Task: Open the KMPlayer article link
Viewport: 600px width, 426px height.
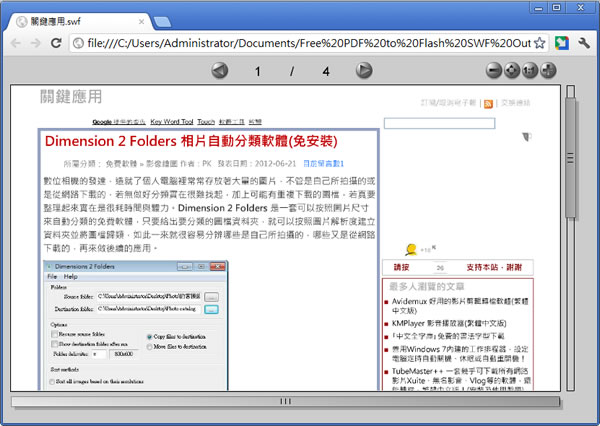Action: [x=448, y=323]
